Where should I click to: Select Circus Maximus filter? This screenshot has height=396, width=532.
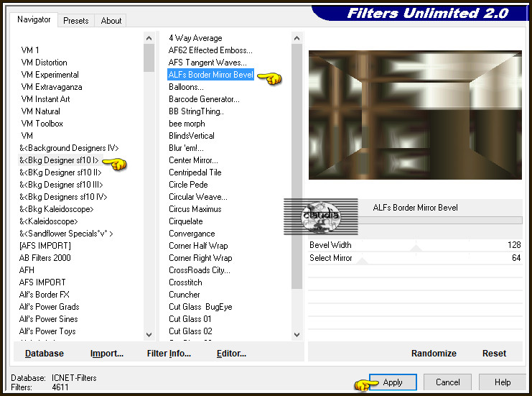[x=195, y=209]
